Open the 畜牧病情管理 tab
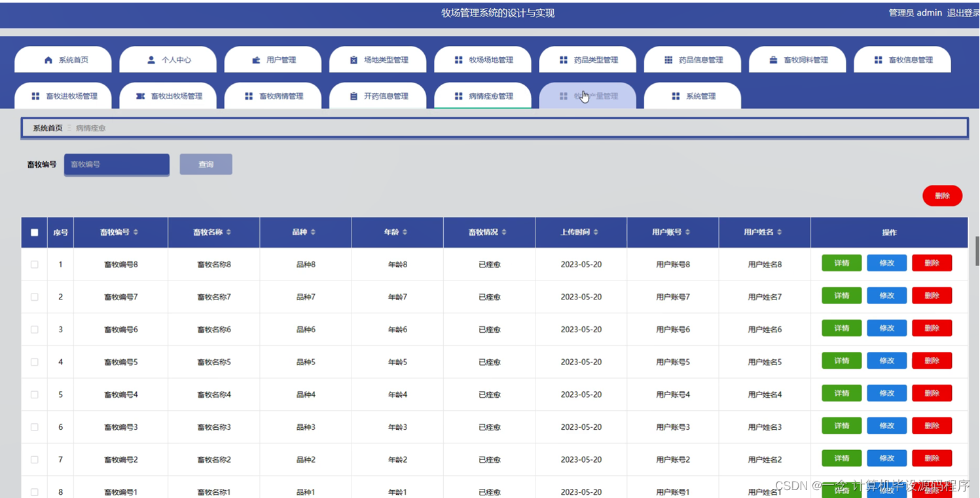The image size is (980, 498). pos(273,96)
